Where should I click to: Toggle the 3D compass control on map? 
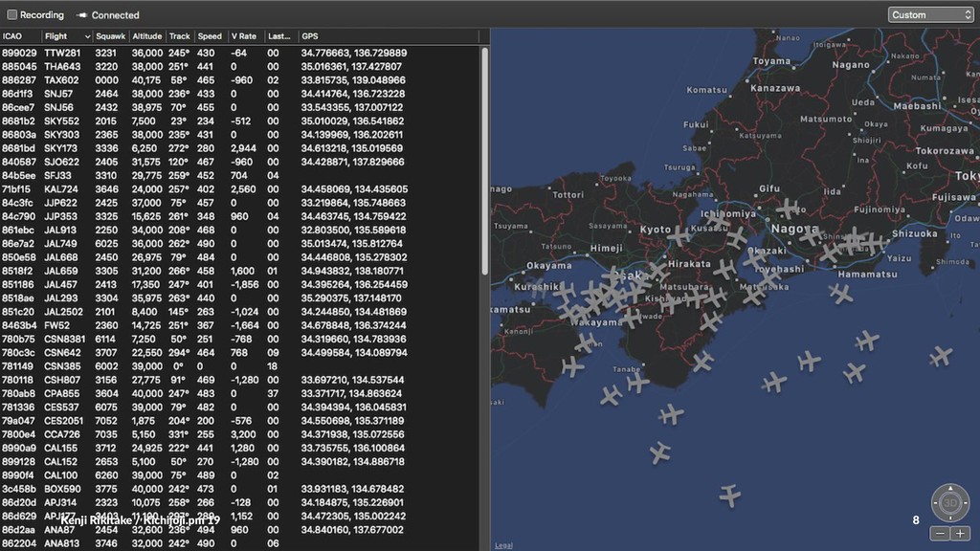(950, 502)
